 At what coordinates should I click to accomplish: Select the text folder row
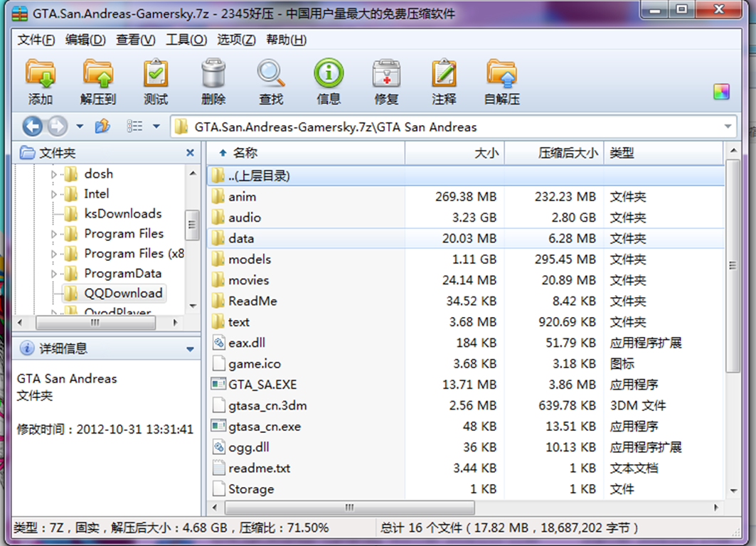[x=467, y=322]
